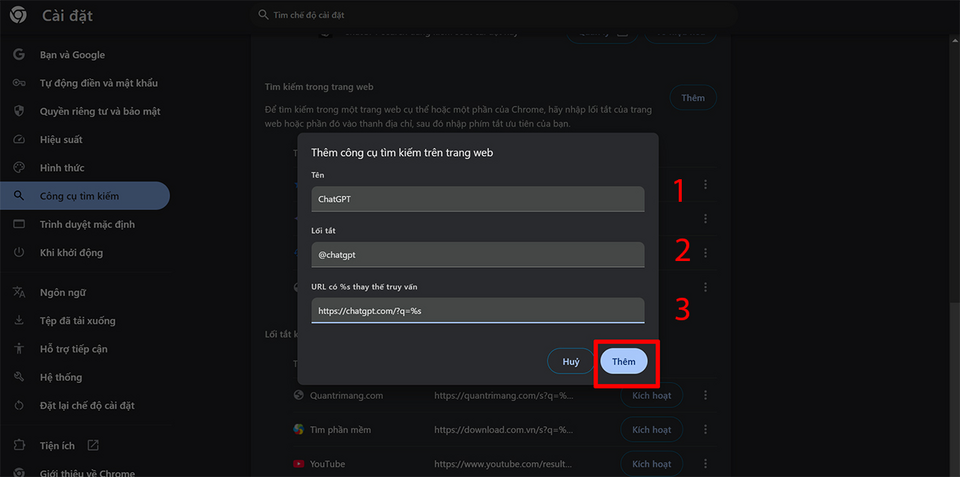
Task: Cancel the dialog with the Huỷ button
Action: click(571, 362)
